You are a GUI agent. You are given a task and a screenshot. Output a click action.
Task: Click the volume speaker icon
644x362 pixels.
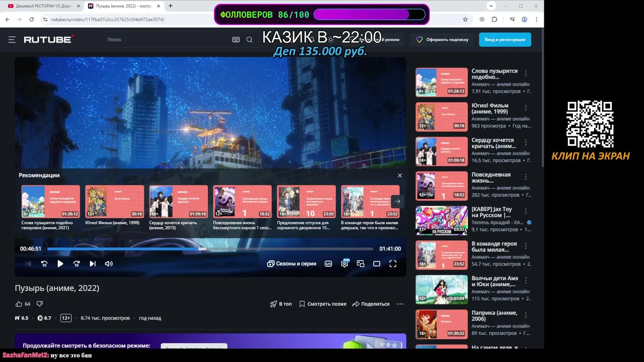coord(109,263)
